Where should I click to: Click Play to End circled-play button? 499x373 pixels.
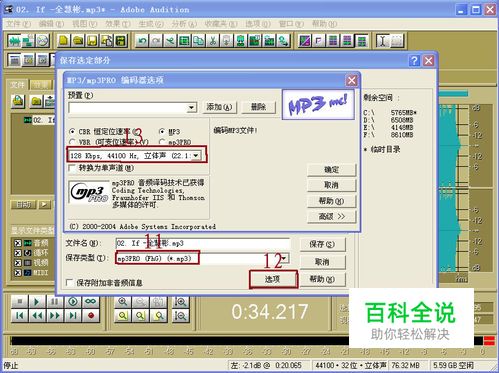tap(73, 302)
